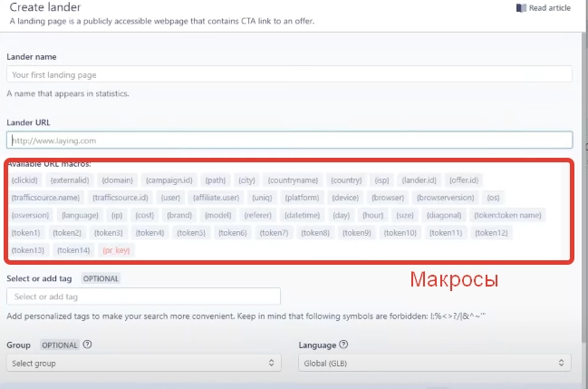Viewport: 588px width, 389px height.
Task: Insert the {token12} macro
Action: (491, 233)
